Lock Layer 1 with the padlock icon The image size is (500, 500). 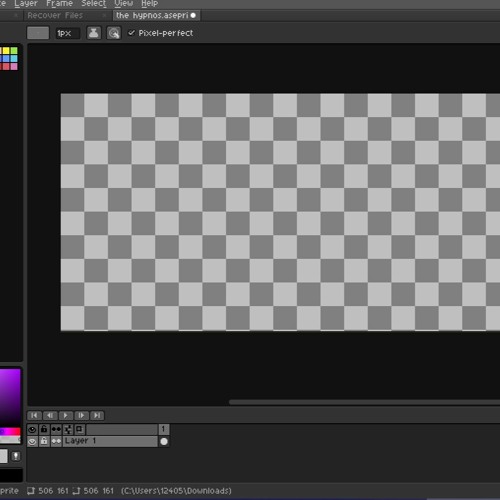[44, 442]
